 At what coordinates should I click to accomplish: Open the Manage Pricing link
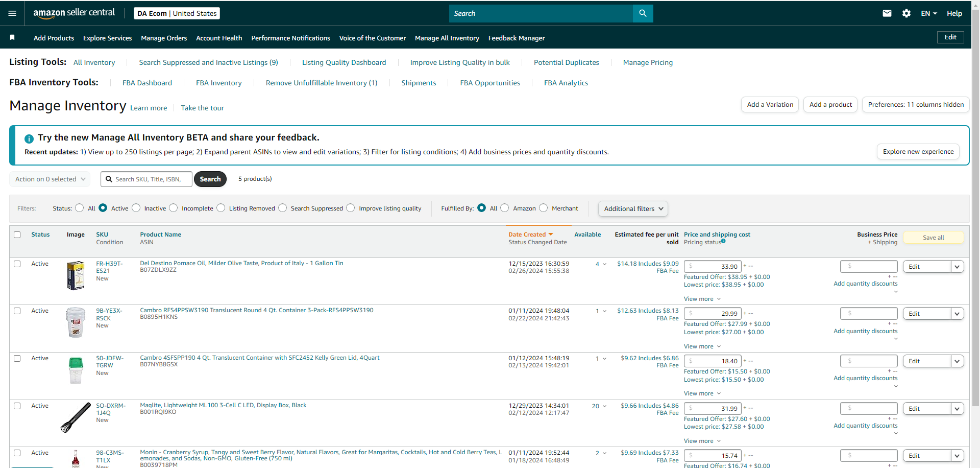(x=648, y=62)
